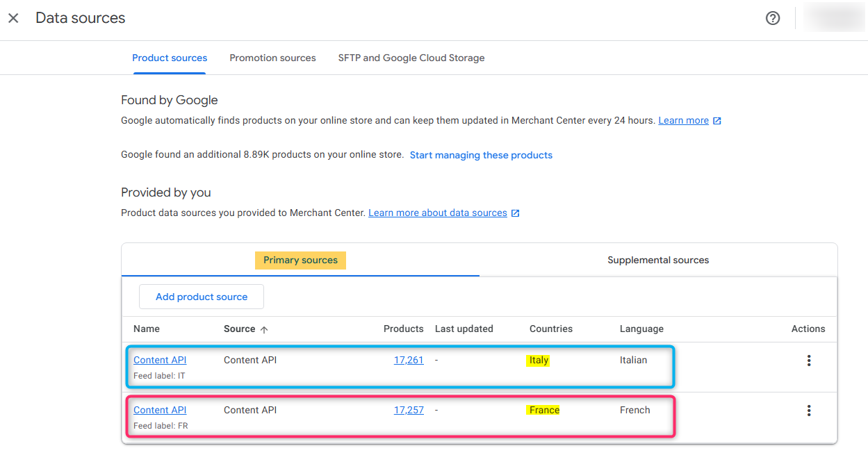Click external link icon after first Learn more
The width and height of the screenshot is (868, 455).
(717, 121)
